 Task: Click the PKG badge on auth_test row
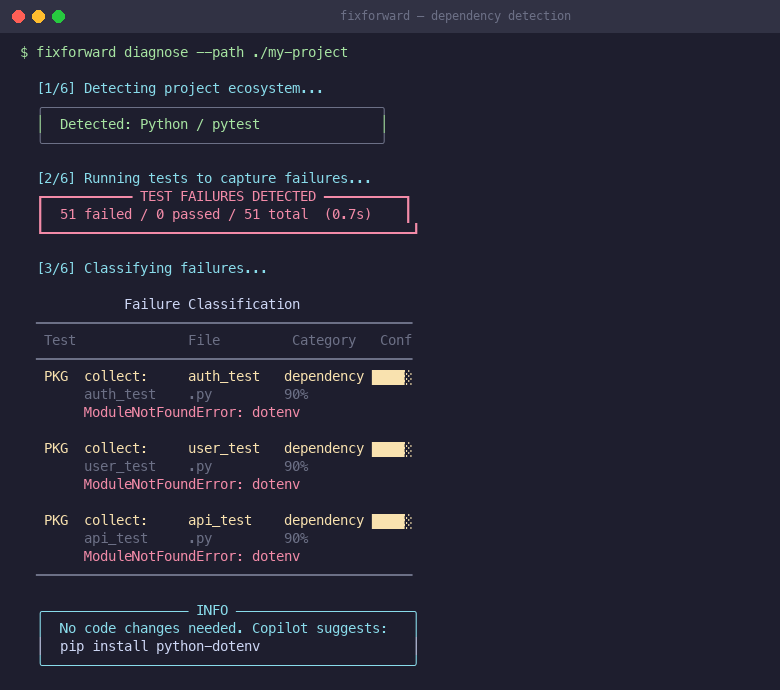[x=56, y=377]
